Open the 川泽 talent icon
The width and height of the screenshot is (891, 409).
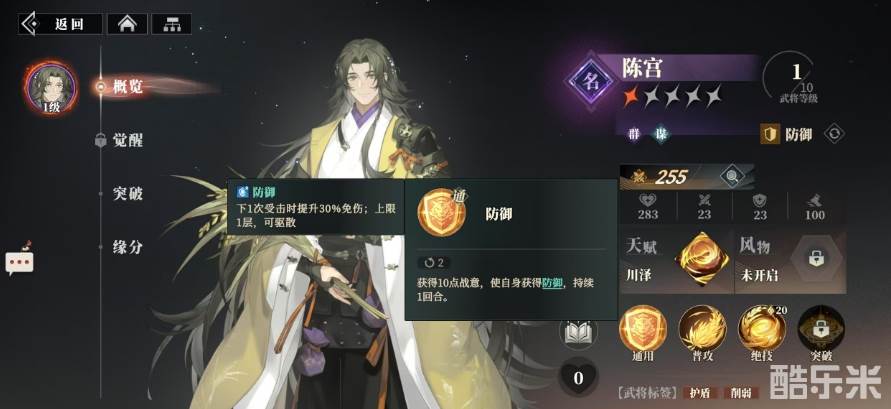pyautogui.click(x=704, y=259)
